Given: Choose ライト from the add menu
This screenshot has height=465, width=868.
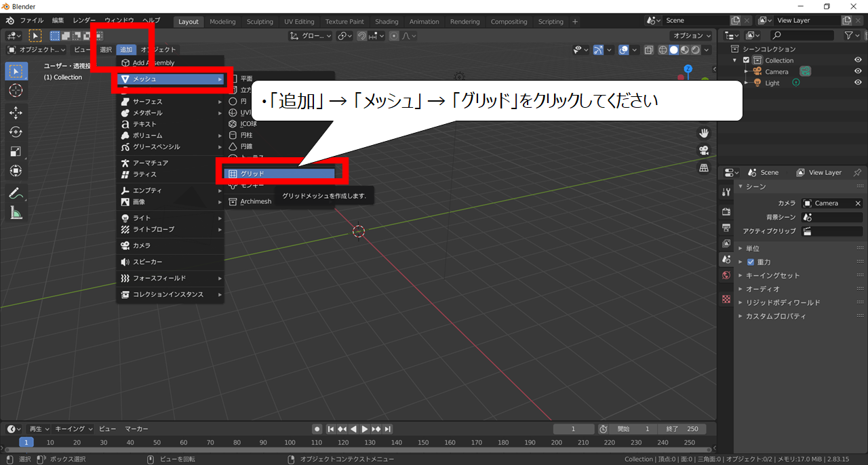Looking at the screenshot, I should [x=170, y=218].
